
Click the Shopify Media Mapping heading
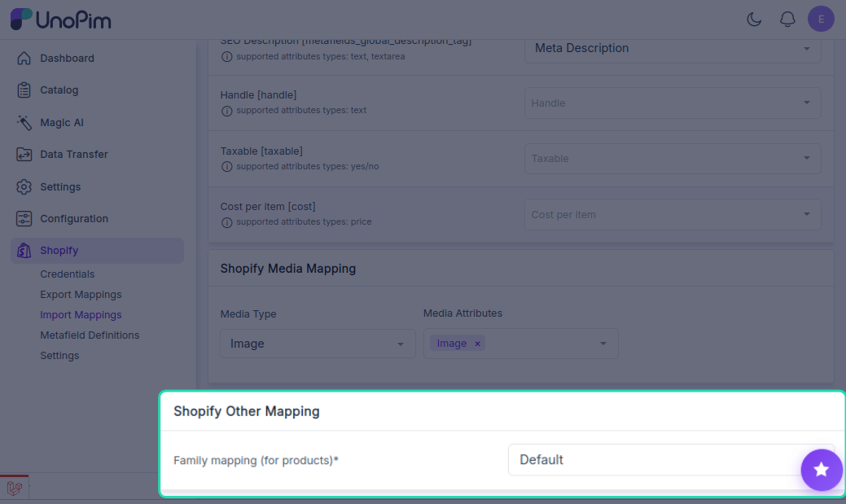click(x=288, y=269)
